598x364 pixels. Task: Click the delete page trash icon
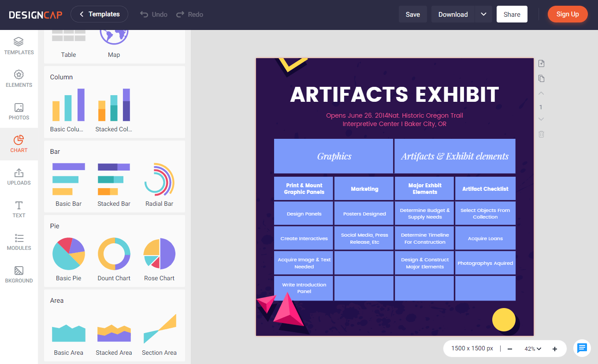click(x=542, y=134)
